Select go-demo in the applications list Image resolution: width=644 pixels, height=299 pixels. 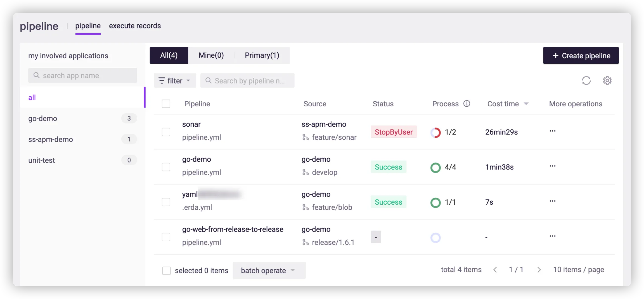[43, 118]
